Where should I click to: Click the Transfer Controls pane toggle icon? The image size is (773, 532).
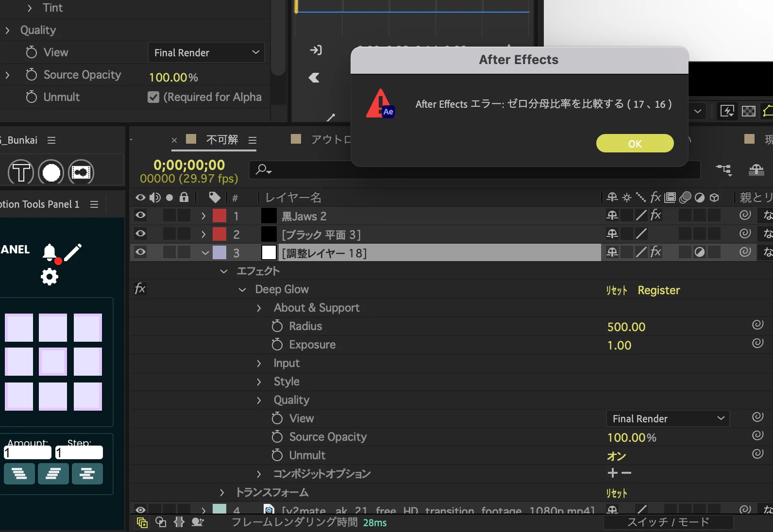coord(161,522)
